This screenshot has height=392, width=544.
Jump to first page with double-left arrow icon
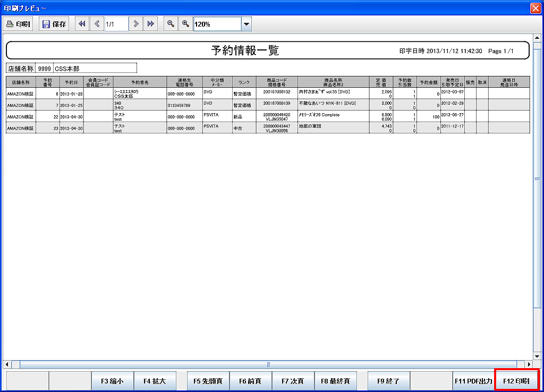[82, 24]
